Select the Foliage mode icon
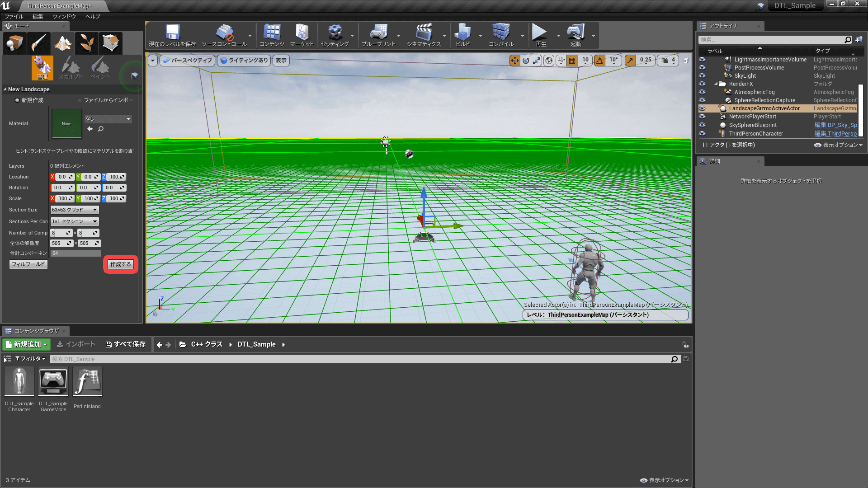The width and height of the screenshot is (868, 488). click(x=86, y=43)
